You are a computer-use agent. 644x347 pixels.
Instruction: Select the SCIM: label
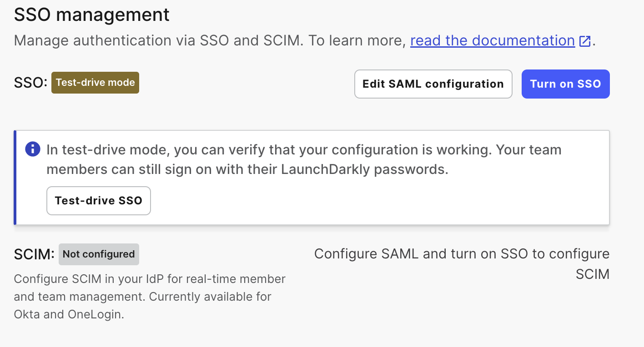click(x=33, y=254)
